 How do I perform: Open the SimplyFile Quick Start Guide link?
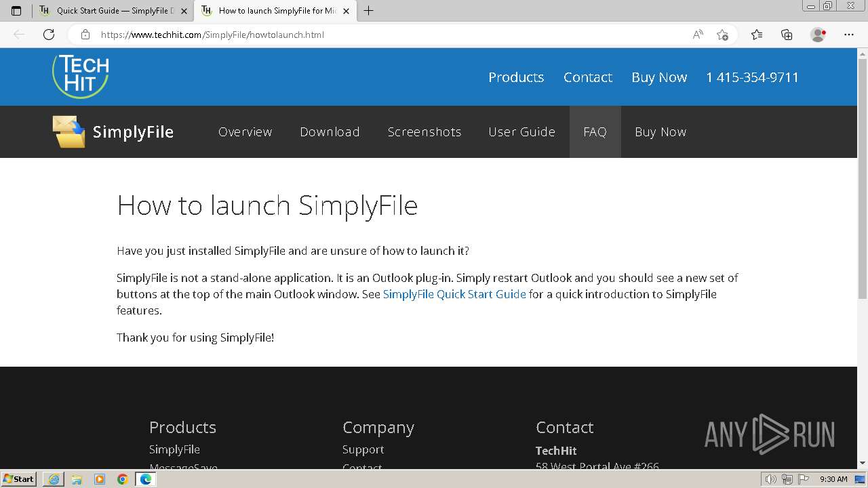pyautogui.click(x=454, y=294)
